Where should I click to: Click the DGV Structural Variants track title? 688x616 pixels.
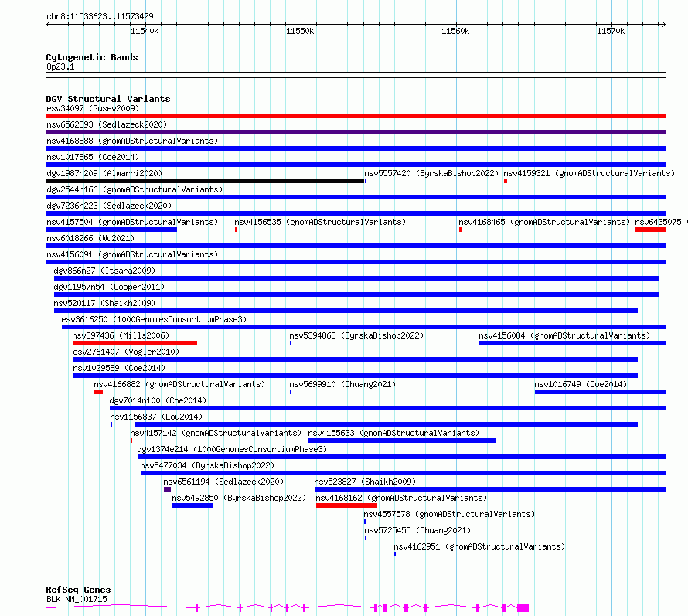[x=108, y=99]
